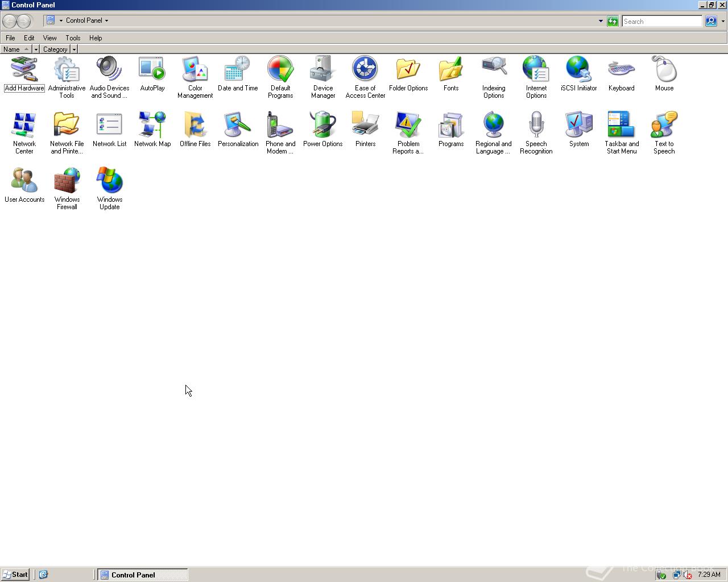The image size is (728, 582).
Task: Open Windows Firewall
Action: (67, 189)
